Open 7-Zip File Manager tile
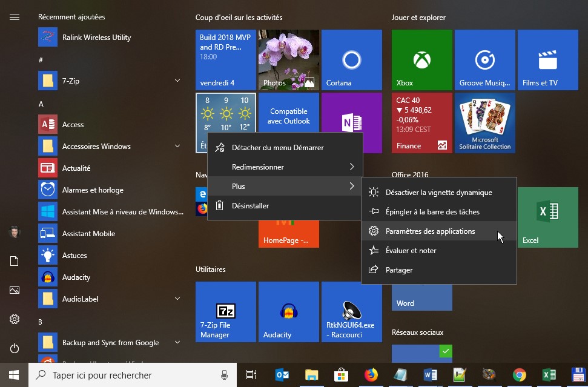 click(225, 312)
